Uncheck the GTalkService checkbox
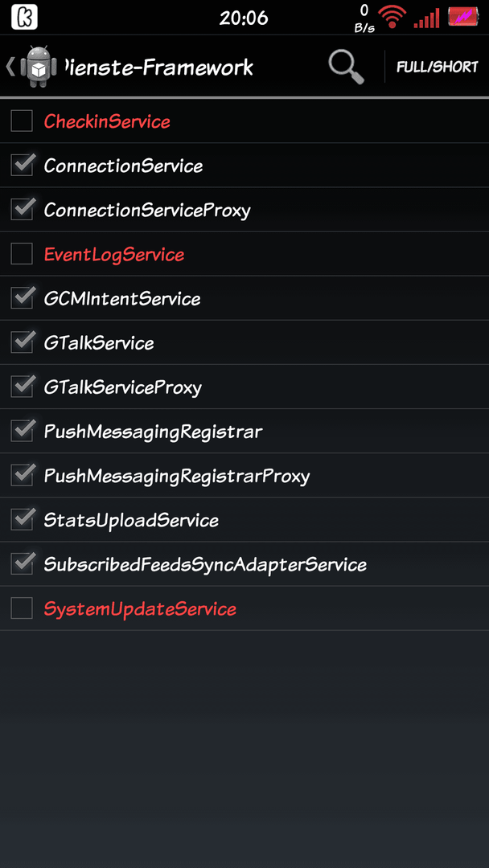This screenshot has width=489, height=868. [23, 342]
